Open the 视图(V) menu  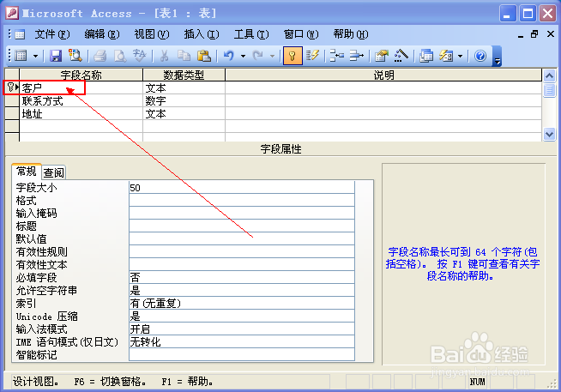[152, 34]
